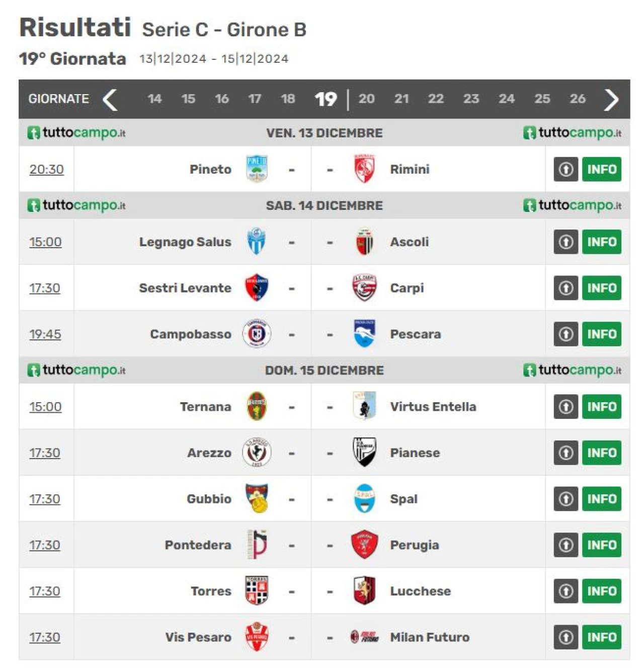Click the Spal team crest
This screenshot has width=644, height=670.
[x=364, y=498]
